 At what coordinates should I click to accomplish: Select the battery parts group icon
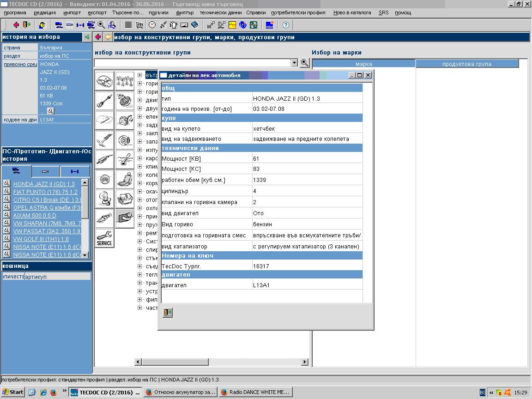(x=125, y=199)
